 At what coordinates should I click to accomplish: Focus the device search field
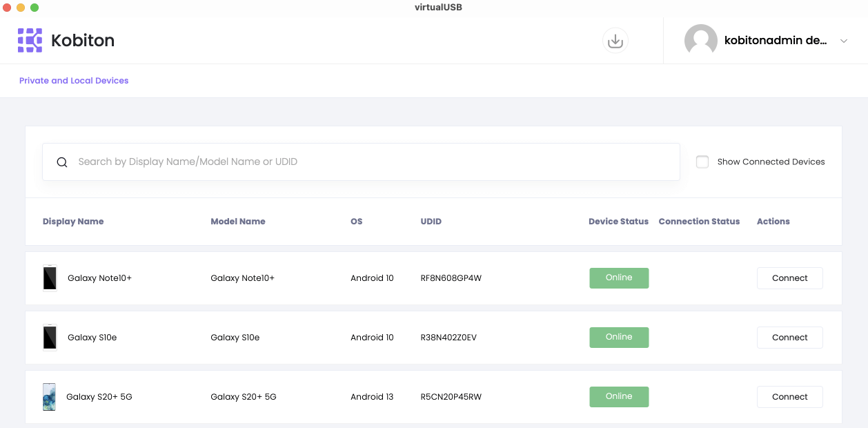[x=361, y=162]
